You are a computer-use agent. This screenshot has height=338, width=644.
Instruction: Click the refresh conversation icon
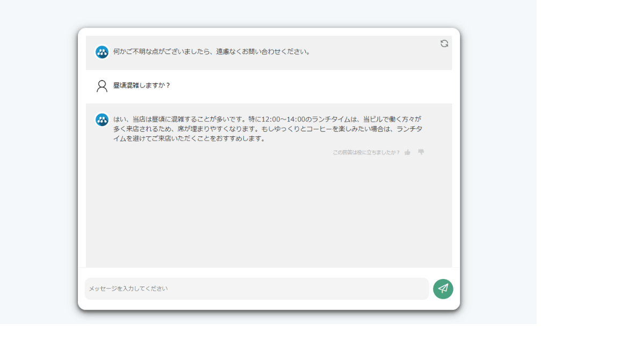pos(444,43)
